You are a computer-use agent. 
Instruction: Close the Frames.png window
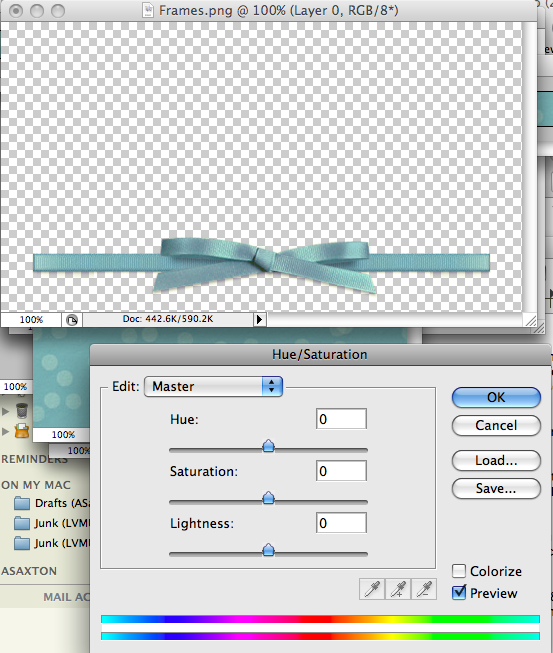(16, 10)
